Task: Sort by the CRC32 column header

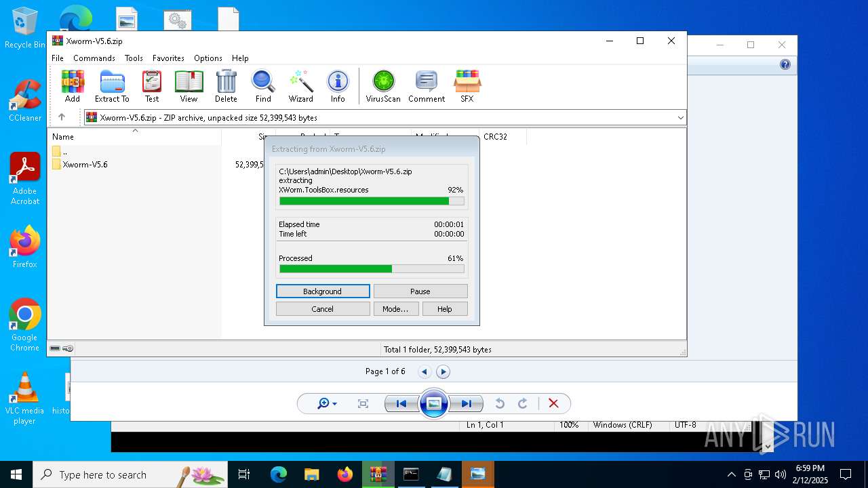Action: [502, 137]
